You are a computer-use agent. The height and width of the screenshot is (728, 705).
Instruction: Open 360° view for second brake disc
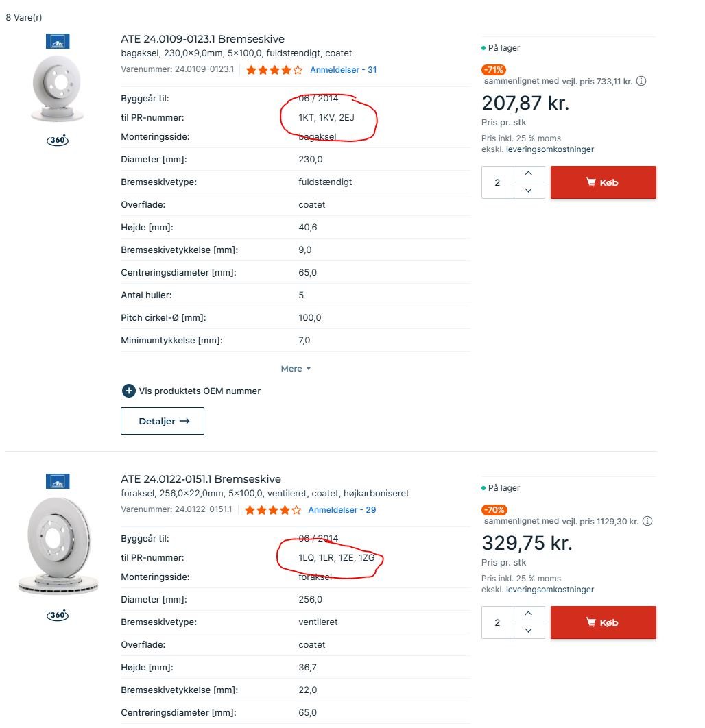[58, 615]
